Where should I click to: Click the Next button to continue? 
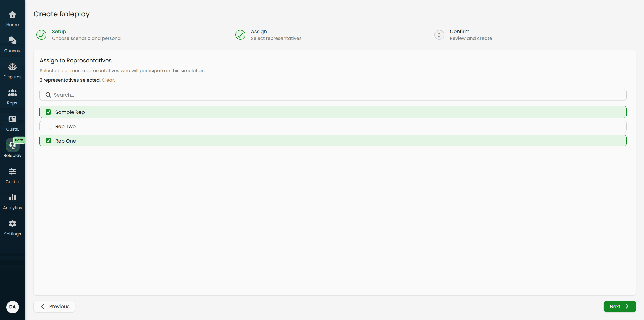point(620,306)
